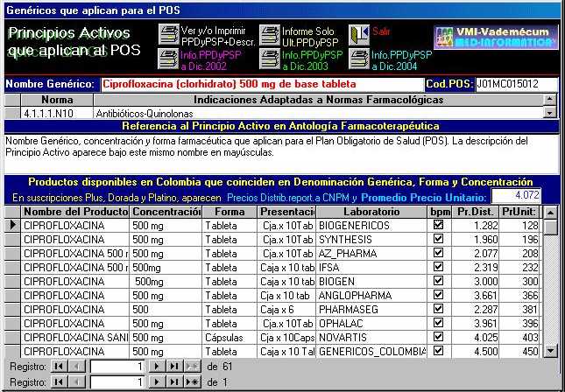565x392 pixels.
Task: Click the Informe Solo Ult.PPDyPSP printer icon
Action: (270, 35)
